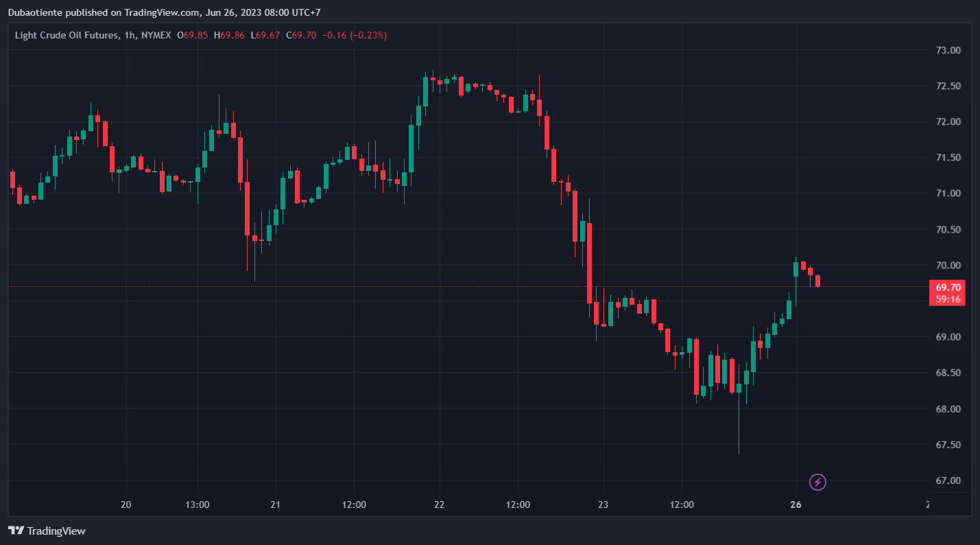Click the 73.00 price axis label
Screen dimensions: 980x545
(x=948, y=50)
